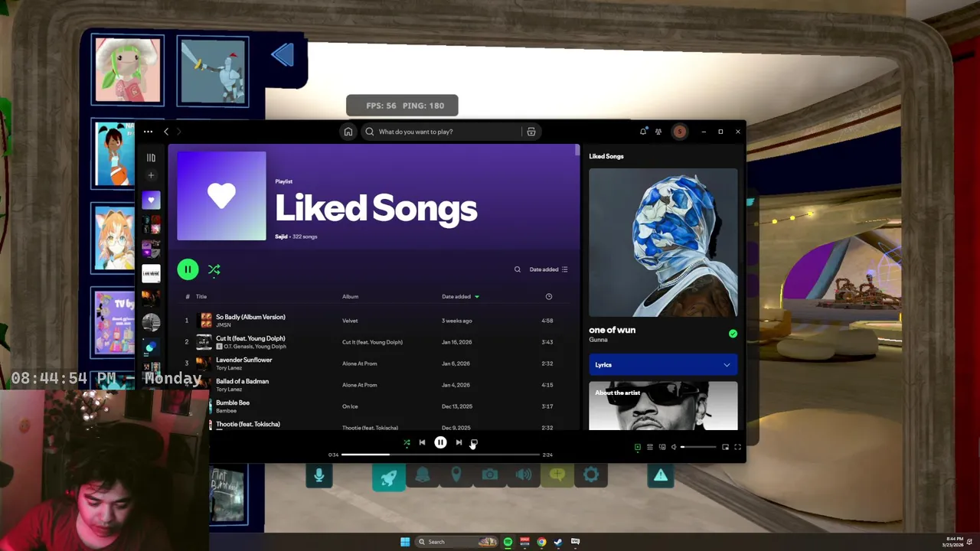The height and width of the screenshot is (551, 980).
Task: Enter full screen player
Action: pyautogui.click(x=737, y=447)
